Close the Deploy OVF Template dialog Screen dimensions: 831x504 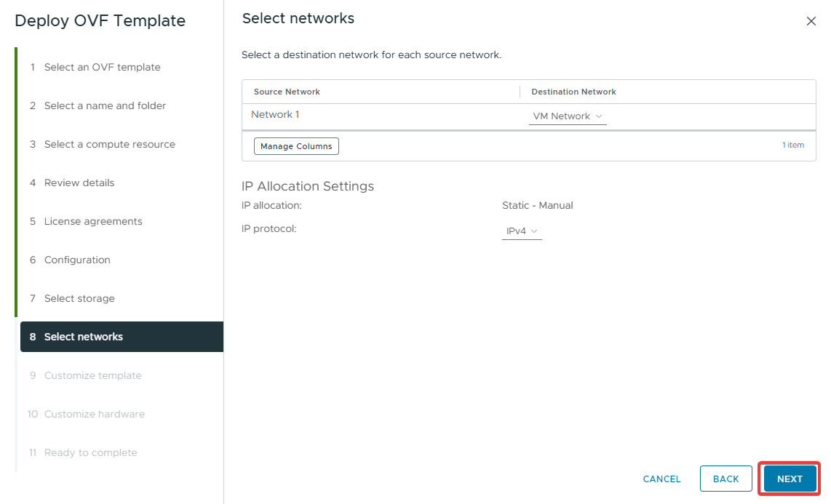[x=811, y=22]
